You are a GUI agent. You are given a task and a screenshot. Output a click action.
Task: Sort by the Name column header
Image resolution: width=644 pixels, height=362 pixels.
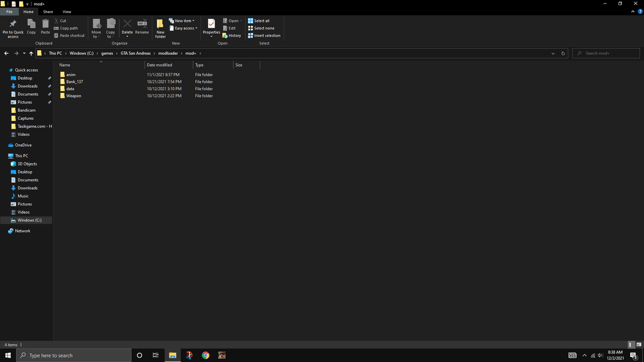click(x=101, y=65)
